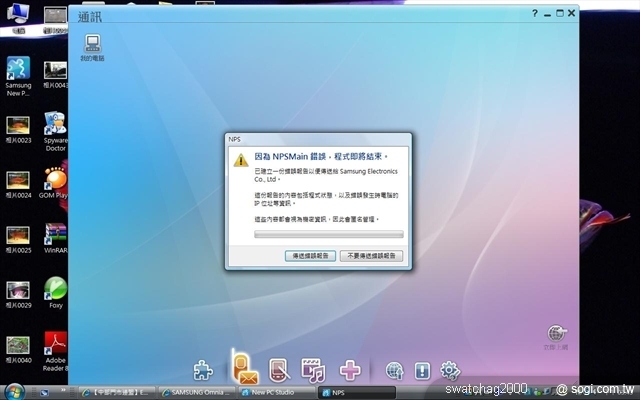The image size is (640, 400).
Task: Select photo thumbnail 相片0025 on desktop
Action: click(18, 240)
